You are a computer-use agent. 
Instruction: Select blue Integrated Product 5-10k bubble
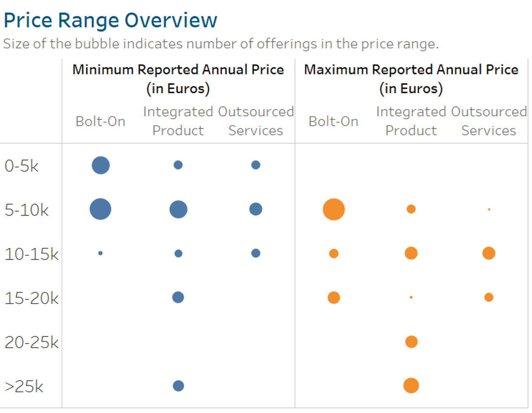point(178,209)
